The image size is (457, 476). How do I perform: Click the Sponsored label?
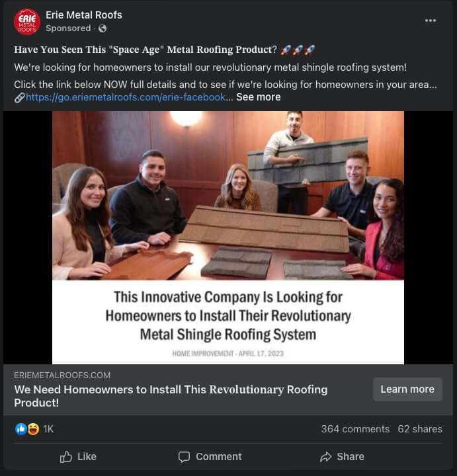coord(68,28)
